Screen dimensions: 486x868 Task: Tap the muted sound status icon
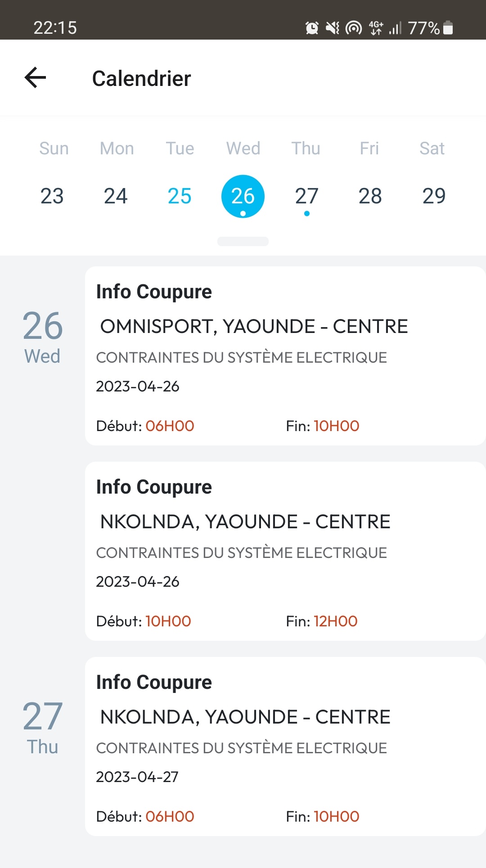[333, 28]
